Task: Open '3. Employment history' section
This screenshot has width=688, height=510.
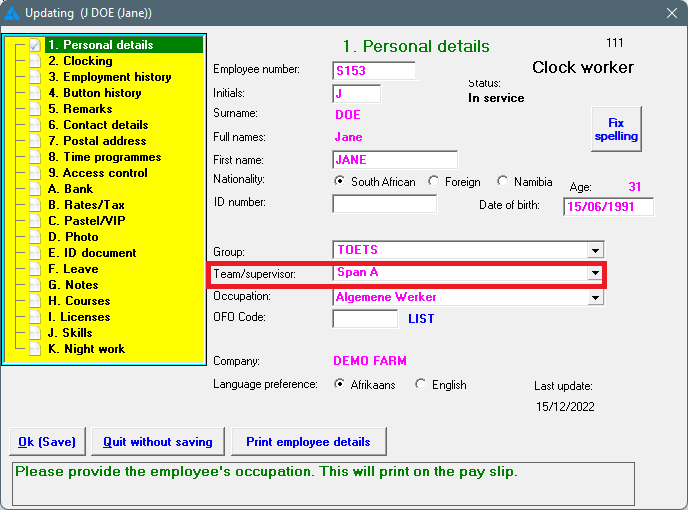Action: point(110,77)
